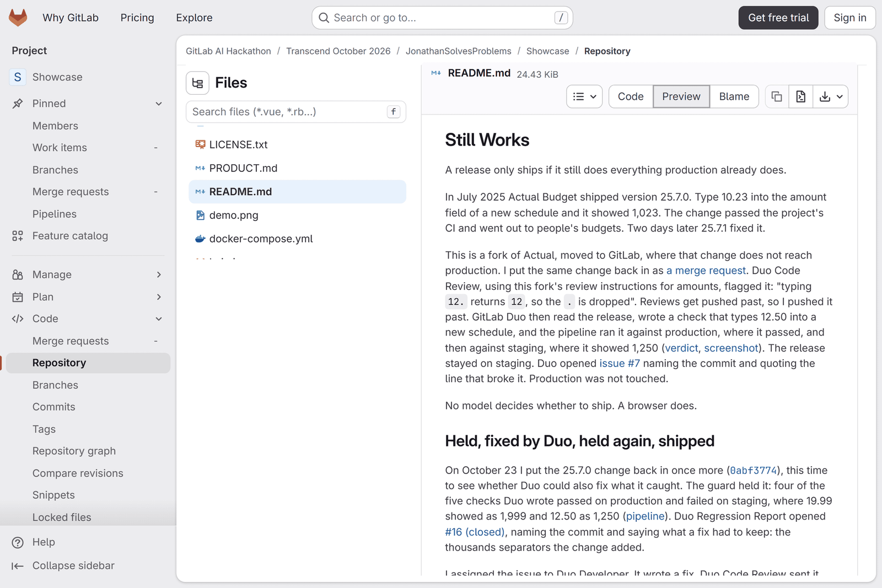Click the copy file contents icon

click(x=777, y=96)
